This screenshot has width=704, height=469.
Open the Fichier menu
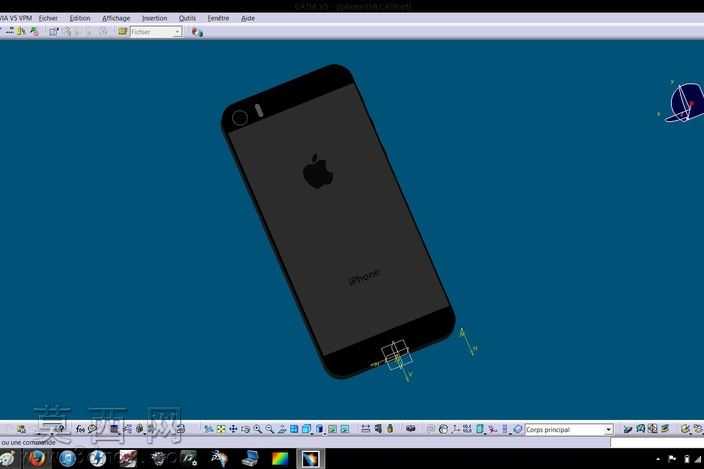48,18
